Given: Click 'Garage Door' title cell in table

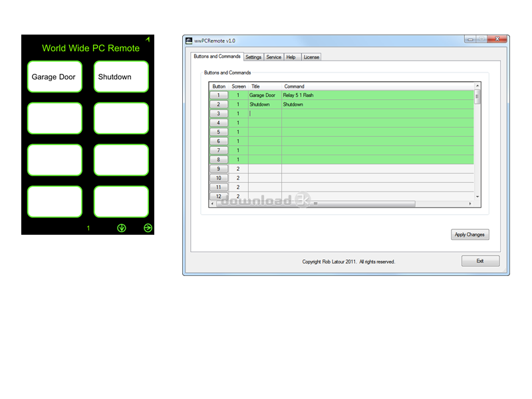Looking at the screenshot, I should tap(265, 95).
